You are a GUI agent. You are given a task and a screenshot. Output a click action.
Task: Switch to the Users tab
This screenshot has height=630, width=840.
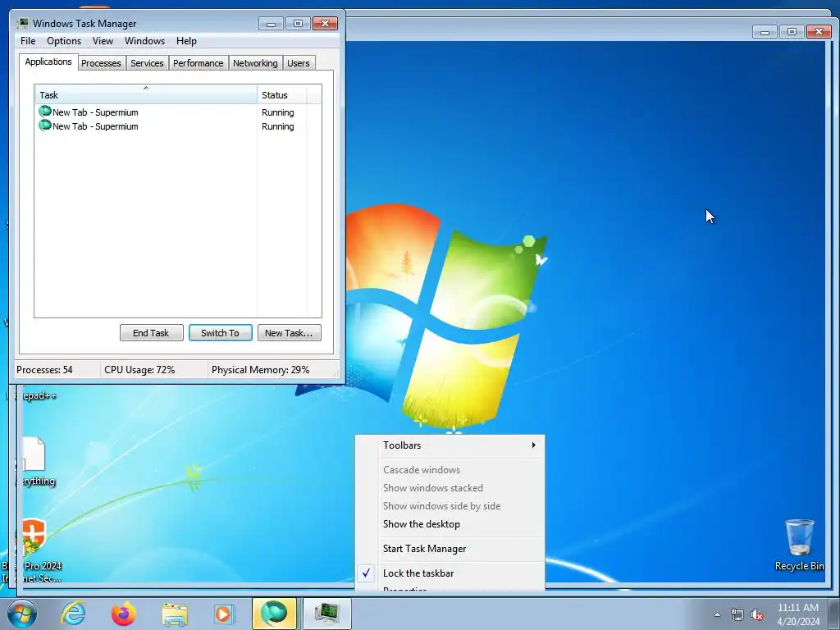click(x=299, y=63)
